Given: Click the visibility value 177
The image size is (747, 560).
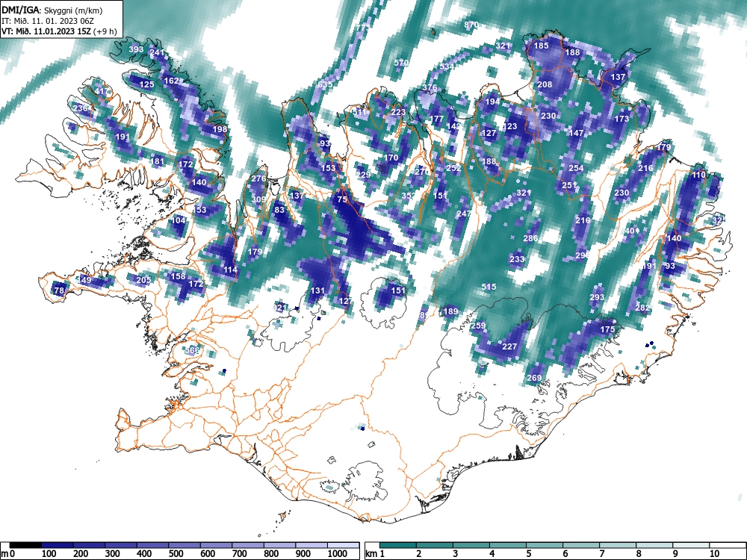Looking at the screenshot, I should 437,119.
